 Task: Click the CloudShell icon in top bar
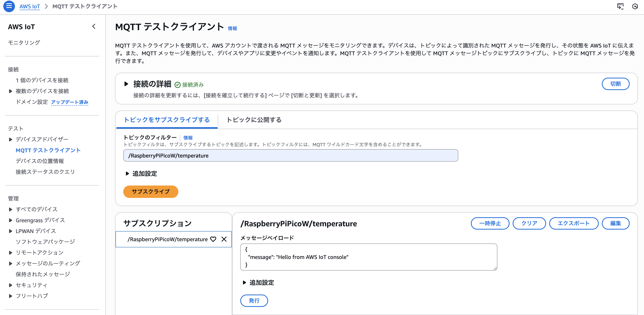click(620, 6)
